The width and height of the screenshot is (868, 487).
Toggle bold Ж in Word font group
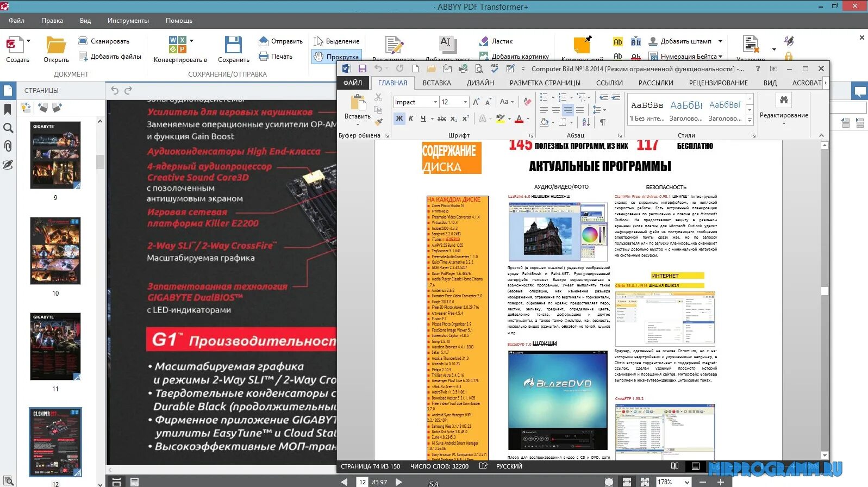[399, 118]
